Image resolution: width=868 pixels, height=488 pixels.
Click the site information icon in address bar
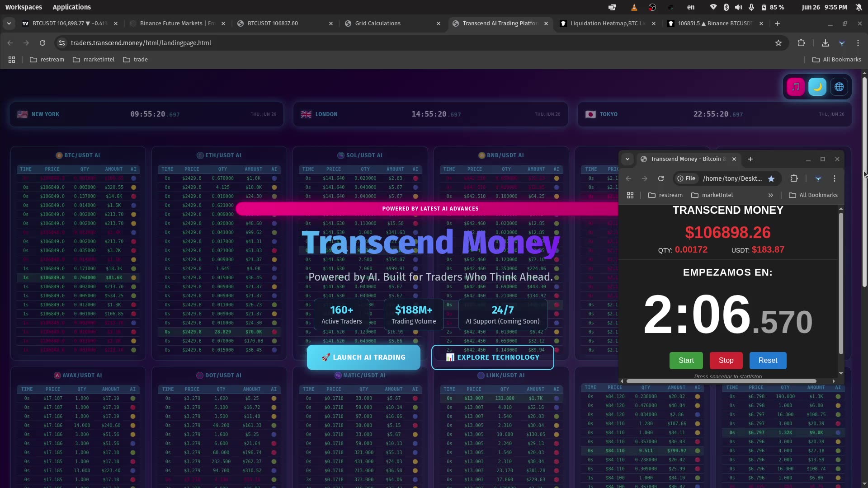pos(62,43)
